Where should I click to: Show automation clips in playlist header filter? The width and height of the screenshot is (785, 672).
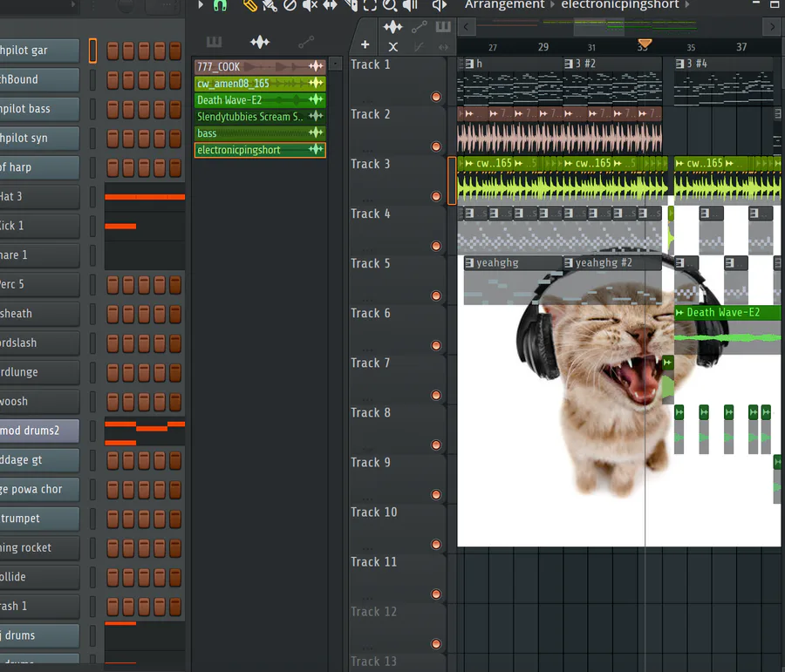point(419,26)
